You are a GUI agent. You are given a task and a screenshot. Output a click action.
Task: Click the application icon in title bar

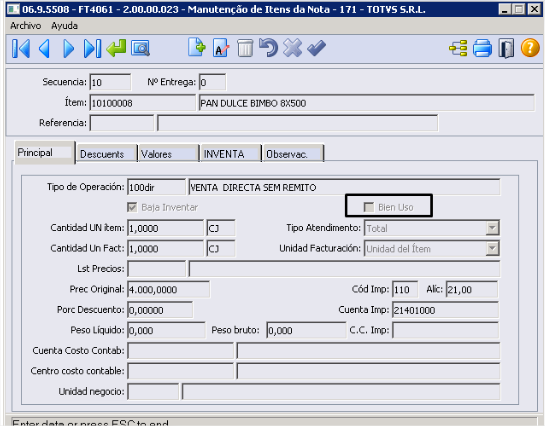click(14, 9)
